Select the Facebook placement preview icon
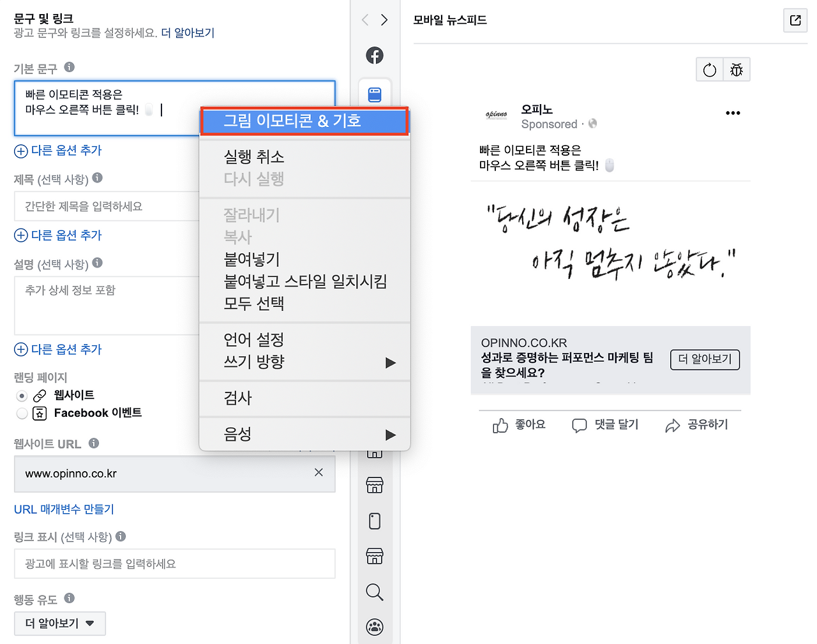The width and height of the screenshot is (817, 644). [375, 56]
